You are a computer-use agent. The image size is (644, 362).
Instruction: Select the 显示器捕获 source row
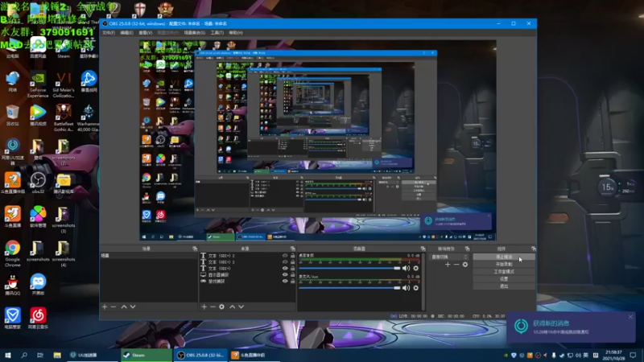[248, 275]
